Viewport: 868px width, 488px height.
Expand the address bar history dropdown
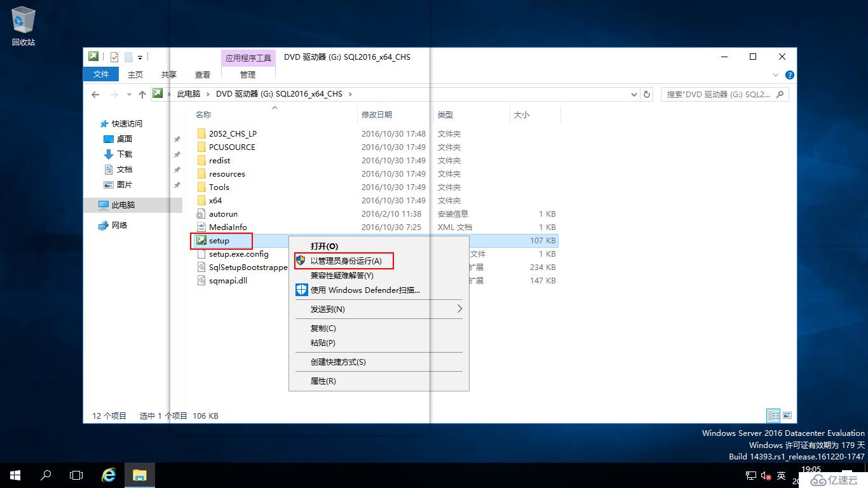[x=634, y=94]
